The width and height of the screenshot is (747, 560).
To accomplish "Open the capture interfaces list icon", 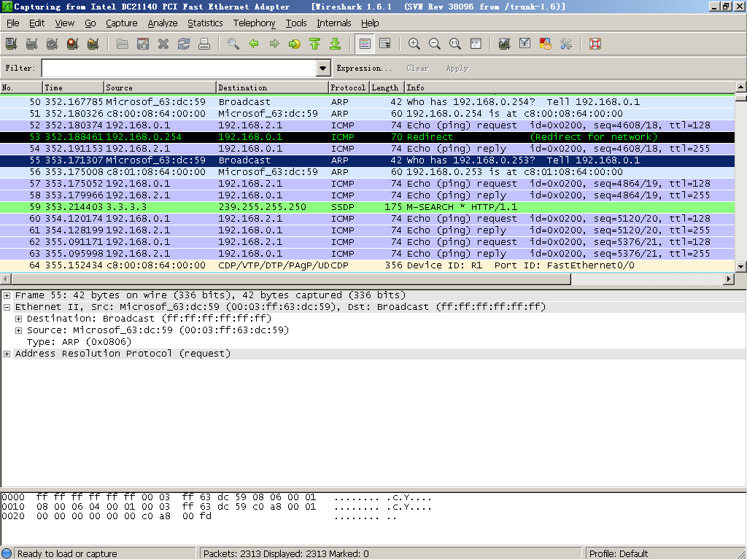I will click(x=12, y=44).
